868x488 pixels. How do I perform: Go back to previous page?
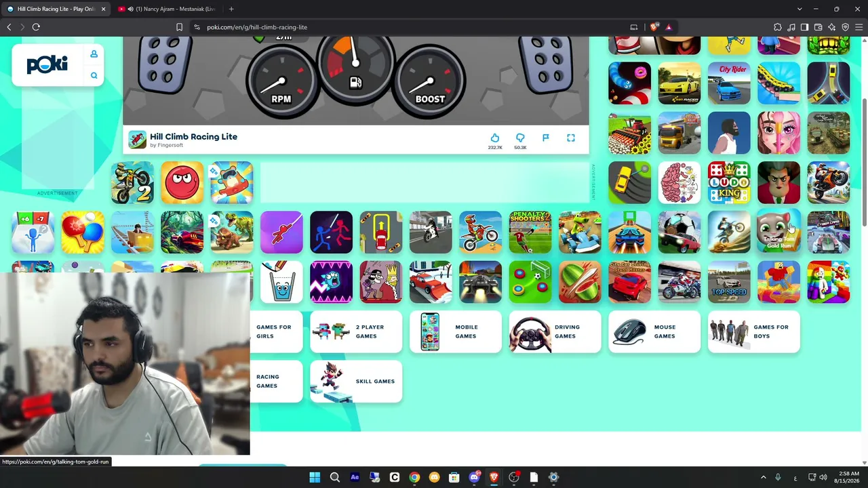9,27
